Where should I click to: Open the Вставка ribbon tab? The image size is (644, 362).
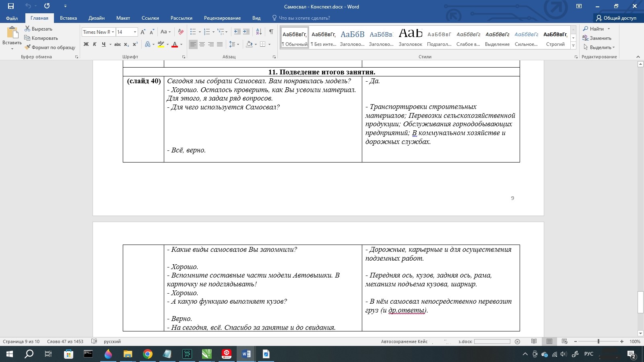68,18
